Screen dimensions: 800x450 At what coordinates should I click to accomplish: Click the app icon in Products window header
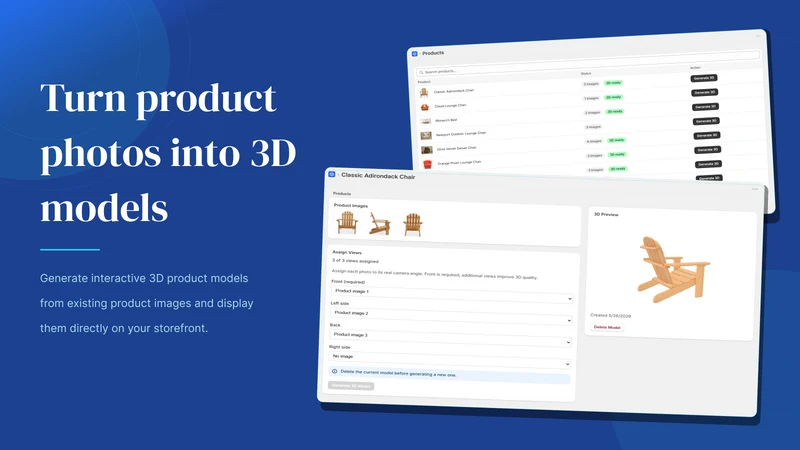click(414, 54)
